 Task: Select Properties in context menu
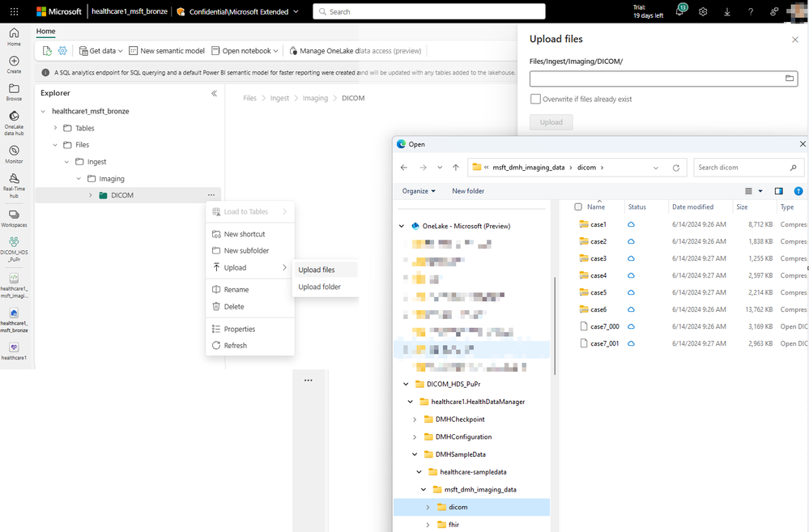tap(250, 329)
